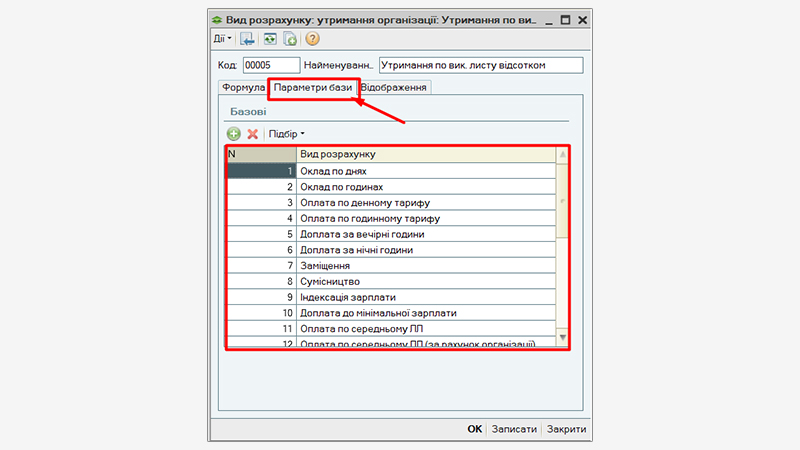Maximize the Вид розрахунку window
The width and height of the screenshot is (800, 450).
coord(565,19)
